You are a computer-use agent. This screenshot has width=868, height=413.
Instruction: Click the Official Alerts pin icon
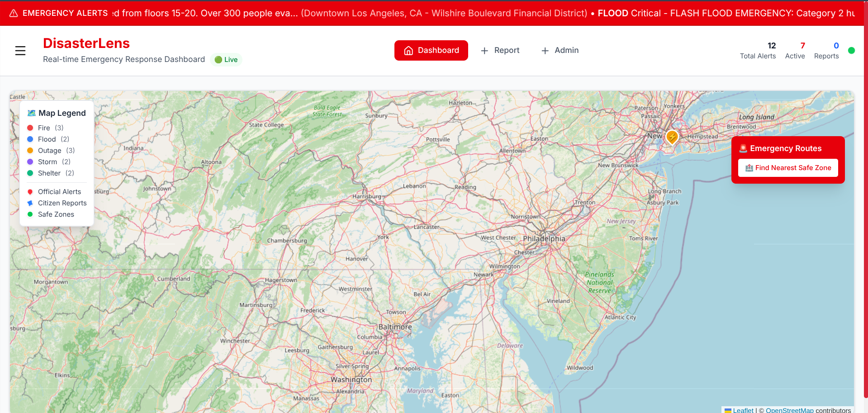point(30,192)
